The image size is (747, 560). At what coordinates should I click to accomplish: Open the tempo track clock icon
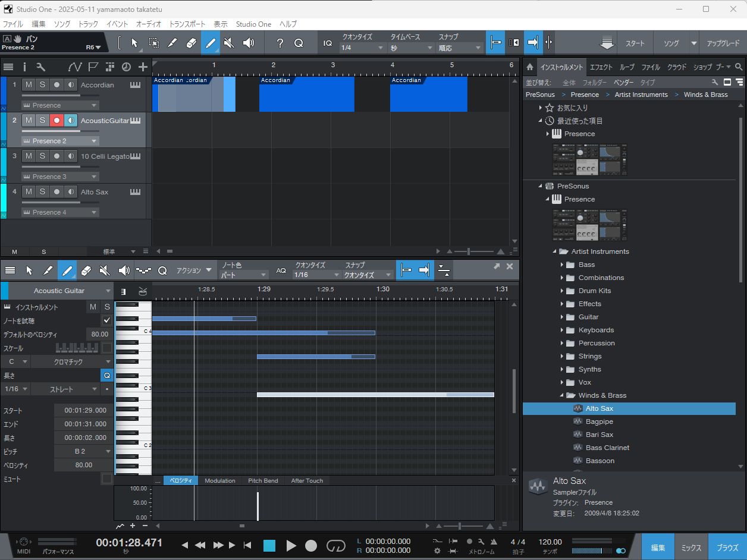click(126, 67)
